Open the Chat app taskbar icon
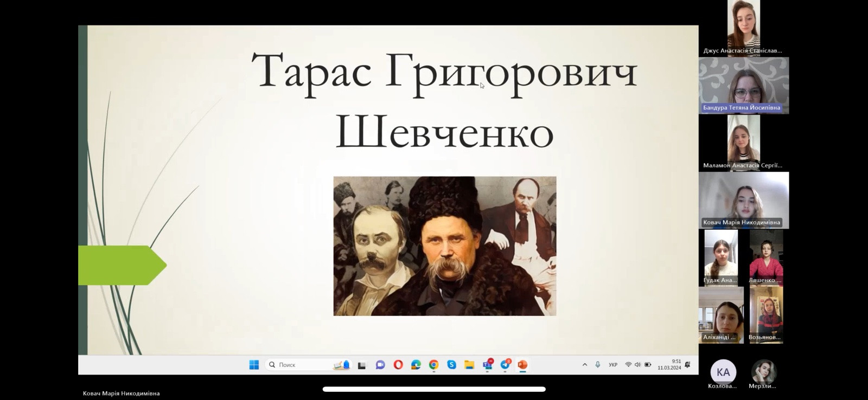The image size is (868, 400). 380,365
